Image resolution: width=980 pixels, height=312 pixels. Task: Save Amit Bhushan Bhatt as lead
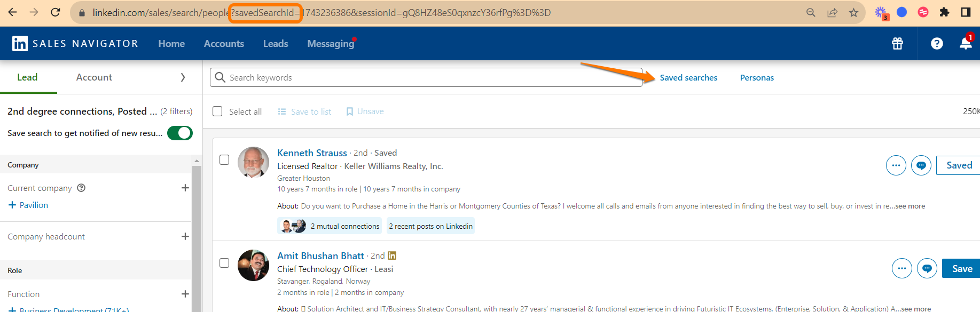[961, 268]
